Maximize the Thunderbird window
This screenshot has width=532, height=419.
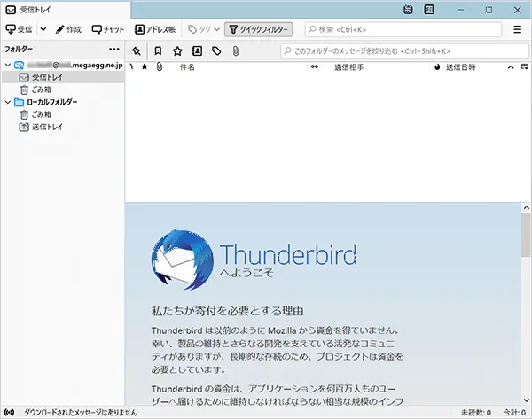[489, 10]
